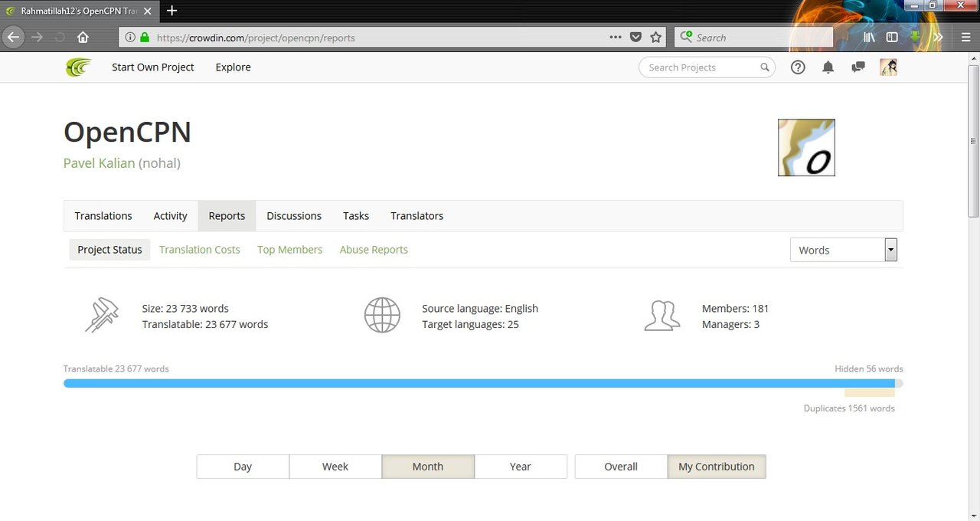Select the Project Status sub-tab
The width and height of the screenshot is (980, 521).
(109, 250)
